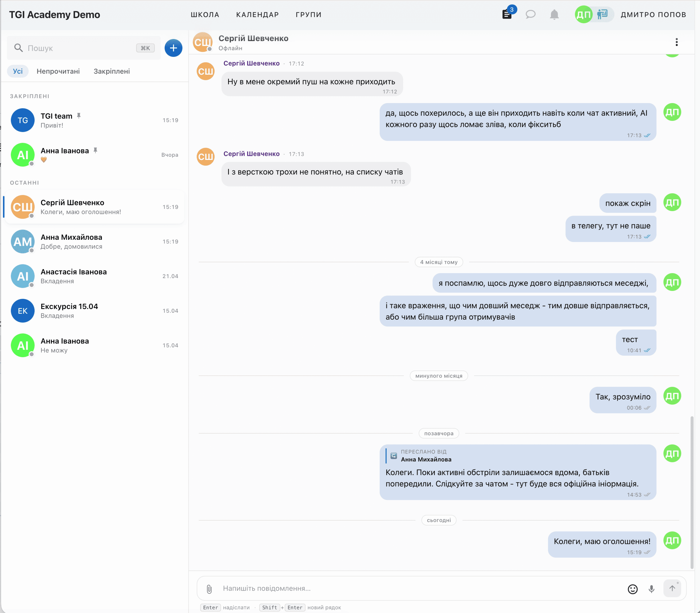
Task: Click СШ avatar beside the верстка message
Action: click(x=206, y=157)
